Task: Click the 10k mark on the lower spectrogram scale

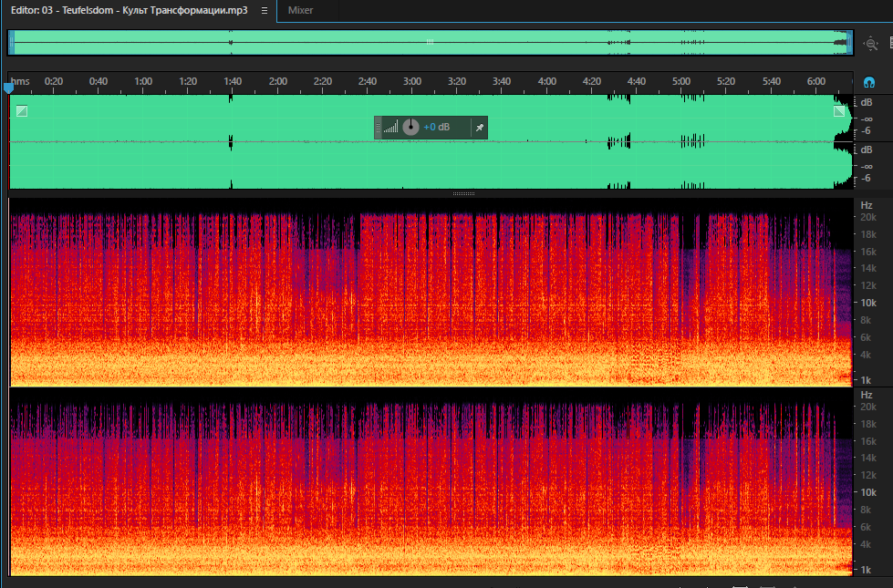Action: (868, 492)
